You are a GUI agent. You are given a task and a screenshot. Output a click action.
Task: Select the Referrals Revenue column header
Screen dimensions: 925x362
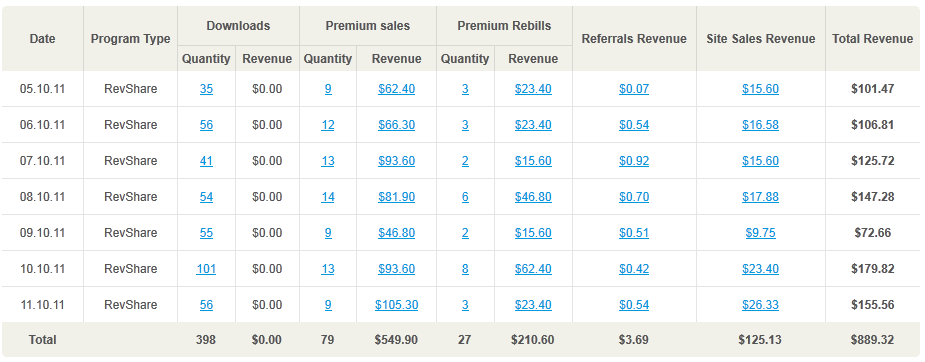pyautogui.click(x=634, y=39)
